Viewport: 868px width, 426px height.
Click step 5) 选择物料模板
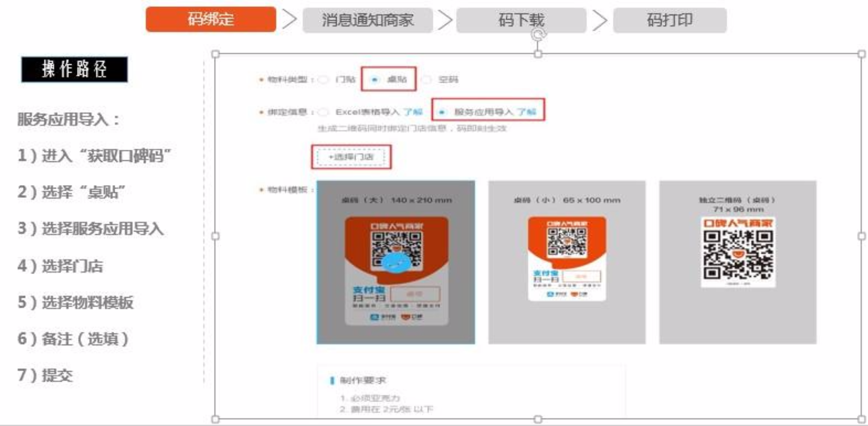(75, 302)
